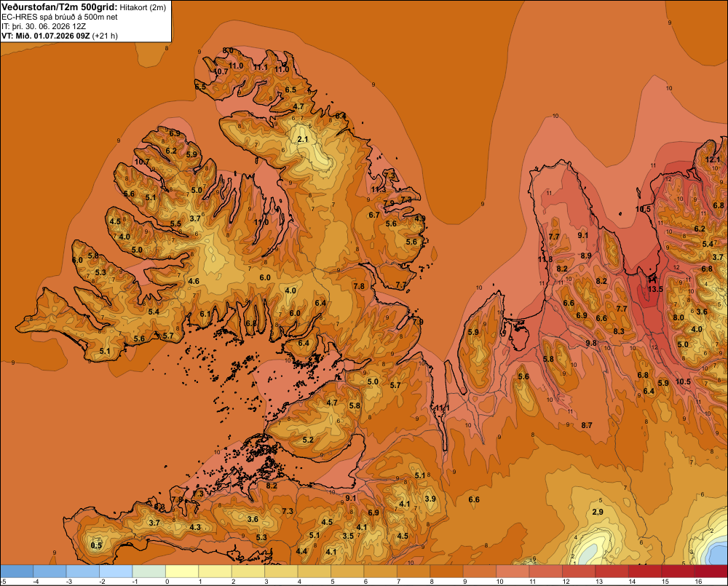Click the legend tick label '16'
728x586 pixels.
pos(698,582)
